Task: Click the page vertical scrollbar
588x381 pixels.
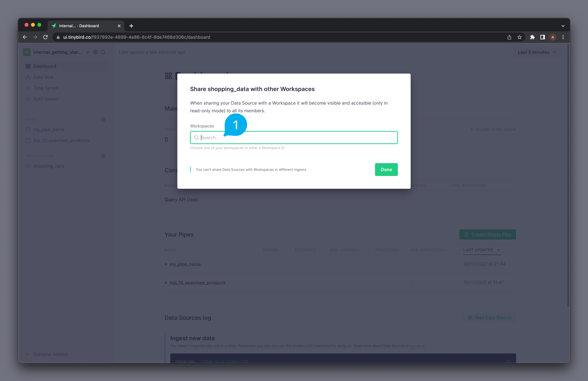Action: [568, 176]
